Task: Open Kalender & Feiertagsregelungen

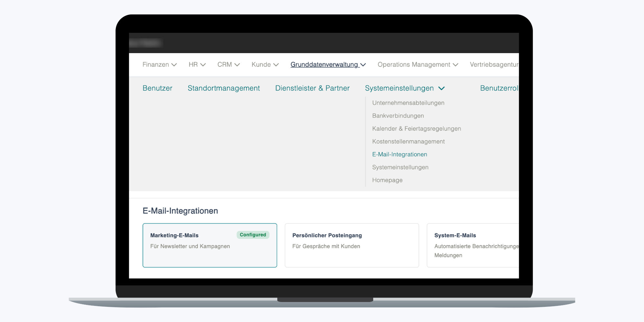Action: point(416,129)
